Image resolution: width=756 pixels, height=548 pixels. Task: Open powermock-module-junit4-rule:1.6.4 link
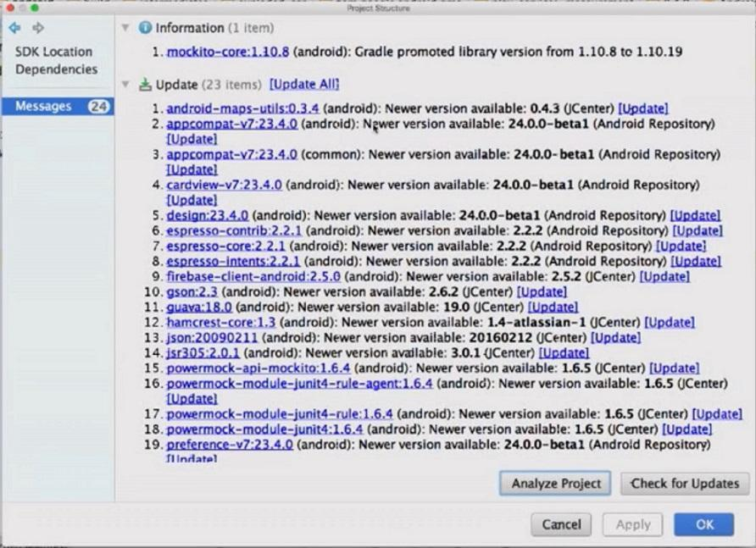279,414
